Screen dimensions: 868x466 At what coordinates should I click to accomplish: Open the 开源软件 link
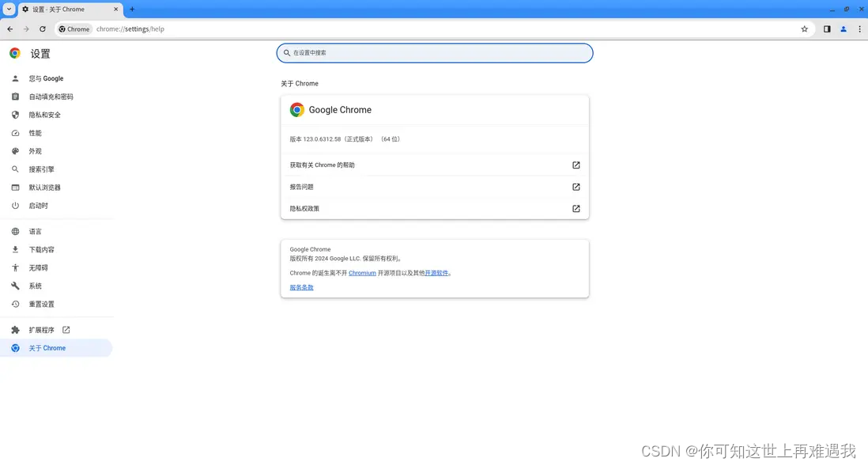[436, 273]
